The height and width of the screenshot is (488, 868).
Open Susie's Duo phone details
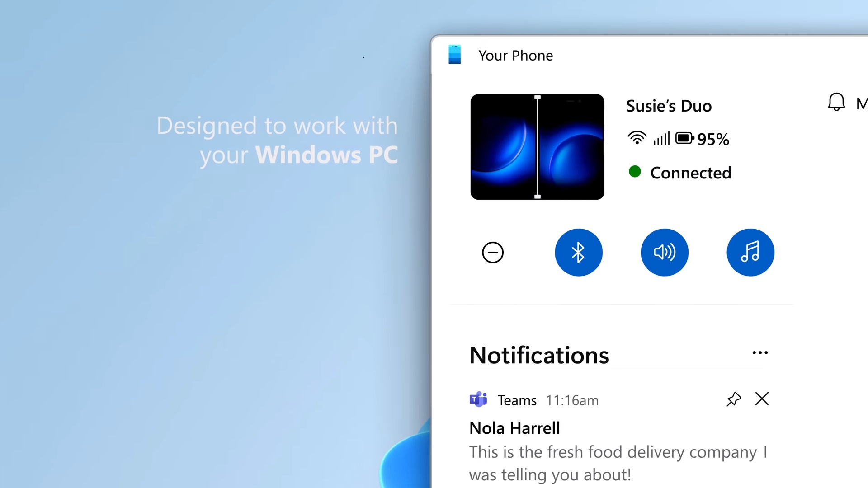[669, 106]
